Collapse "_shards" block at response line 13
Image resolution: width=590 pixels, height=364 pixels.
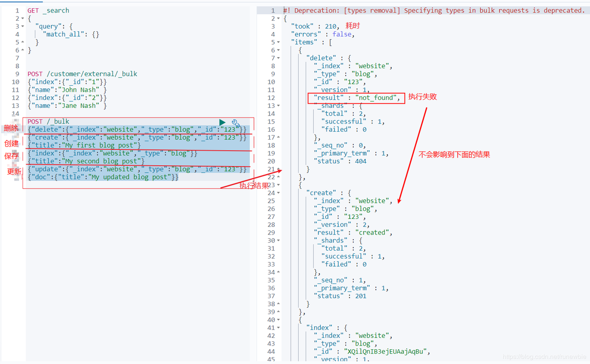pos(279,106)
